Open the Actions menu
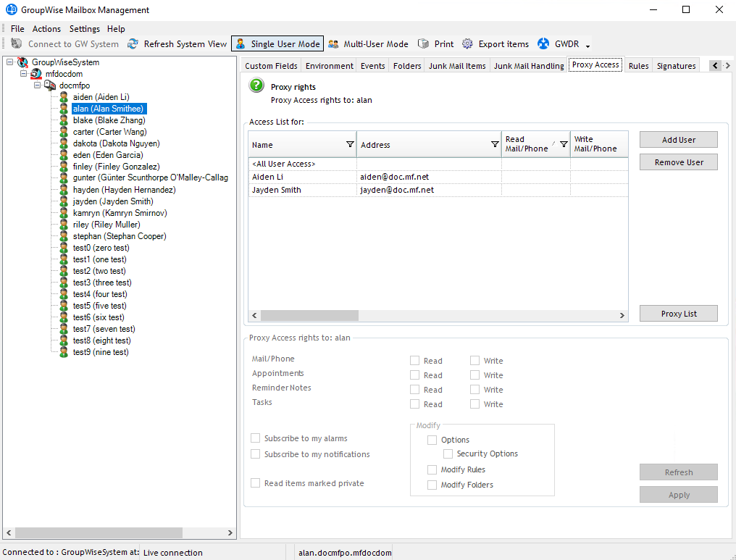The width and height of the screenshot is (736, 560). (x=46, y=29)
